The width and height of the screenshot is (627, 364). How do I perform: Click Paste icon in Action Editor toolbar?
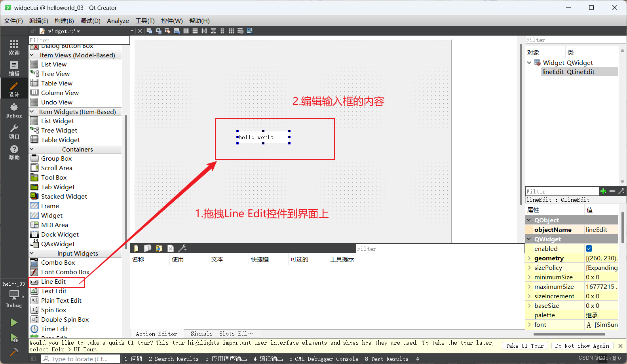[x=159, y=248]
